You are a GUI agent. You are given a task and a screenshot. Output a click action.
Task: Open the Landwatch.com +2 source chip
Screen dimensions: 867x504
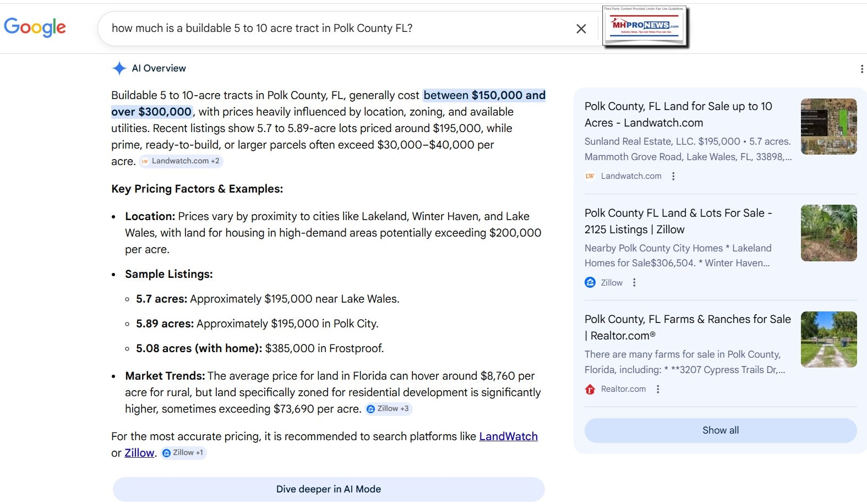pyautogui.click(x=181, y=161)
